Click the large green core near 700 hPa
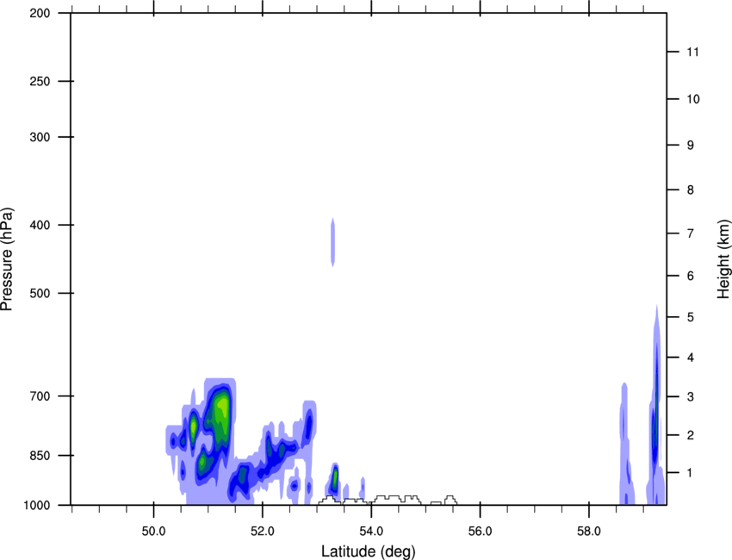Screen dimensions: 732x560 (223, 412)
